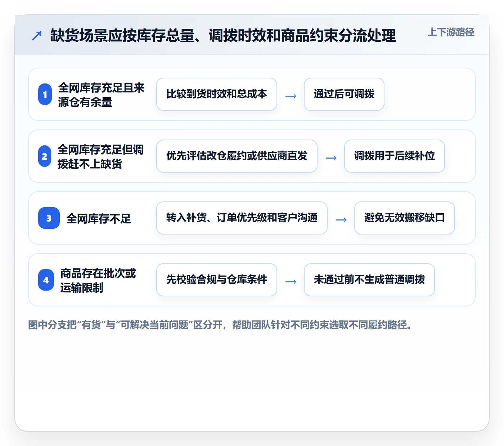
Task: Click the 未通过前不生成普通调拨 box
Action: (x=369, y=280)
